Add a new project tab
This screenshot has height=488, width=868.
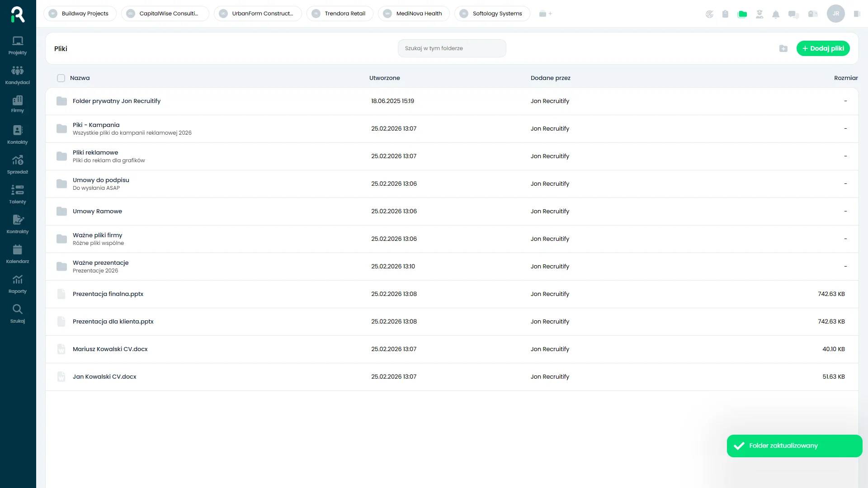[546, 14]
